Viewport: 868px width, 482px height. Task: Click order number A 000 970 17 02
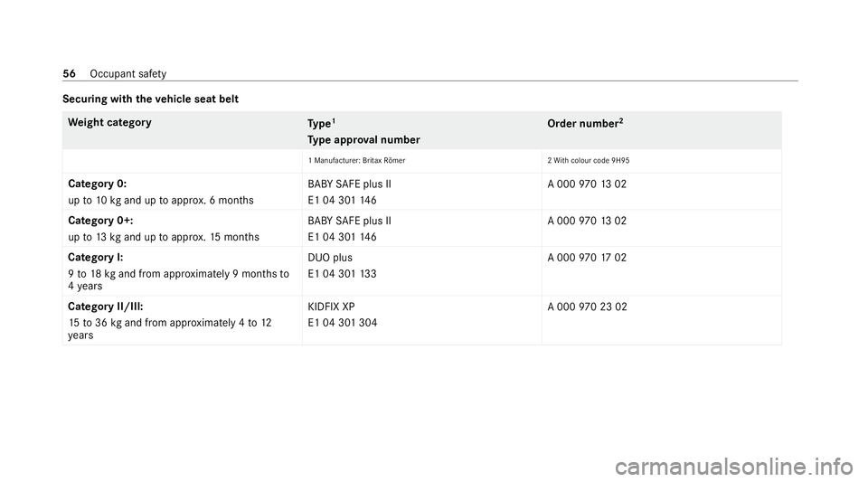click(587, 258)
